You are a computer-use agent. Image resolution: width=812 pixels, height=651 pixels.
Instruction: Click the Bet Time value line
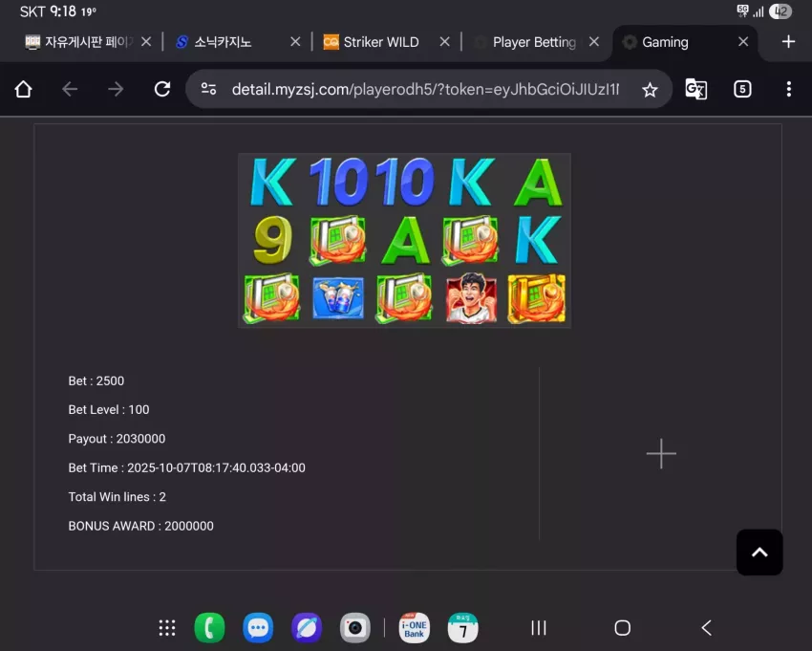click(186, 467)
